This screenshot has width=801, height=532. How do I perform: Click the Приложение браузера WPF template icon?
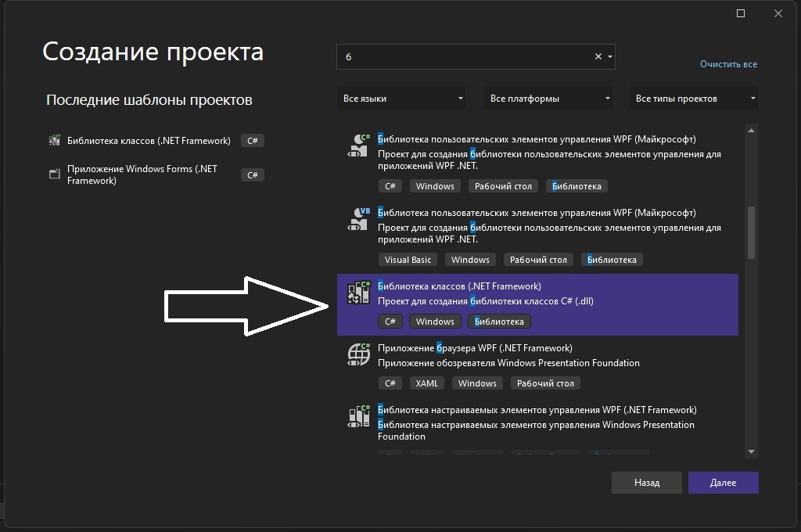(358, 354)
